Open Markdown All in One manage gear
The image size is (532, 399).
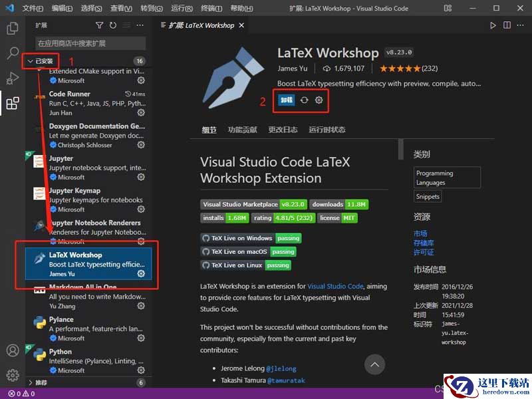(x=141, y=306)
